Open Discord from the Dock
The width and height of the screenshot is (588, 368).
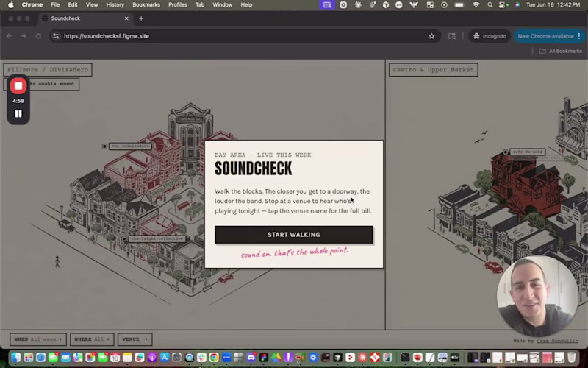coord(251,358)
